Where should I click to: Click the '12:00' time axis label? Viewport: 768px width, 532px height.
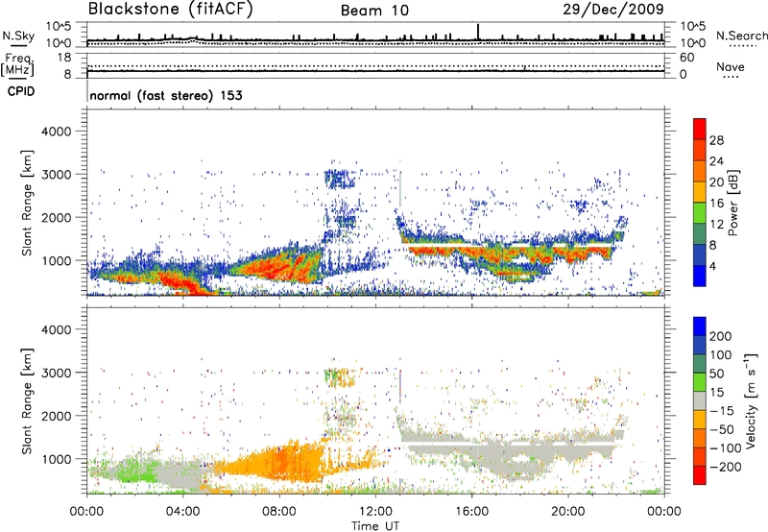click(x=375, y=512)
